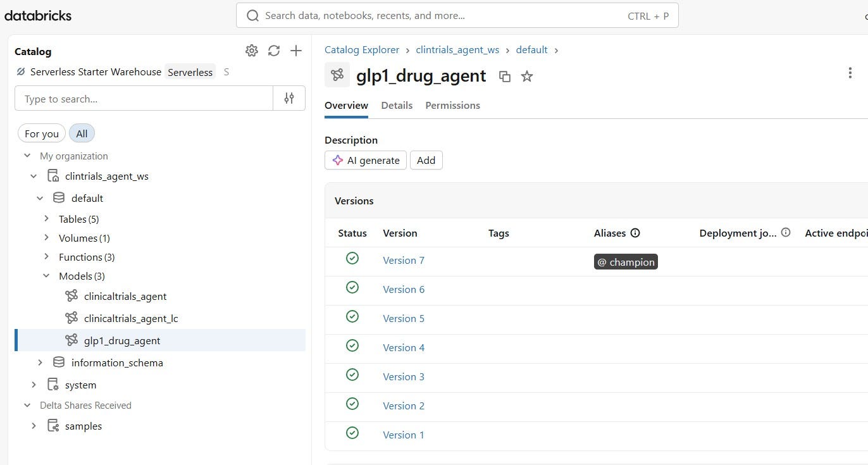Viewport: 868px width, 465px height.
Task: Click the clinicaltrials_agent_lc model icon
Action: pos(71,318)
